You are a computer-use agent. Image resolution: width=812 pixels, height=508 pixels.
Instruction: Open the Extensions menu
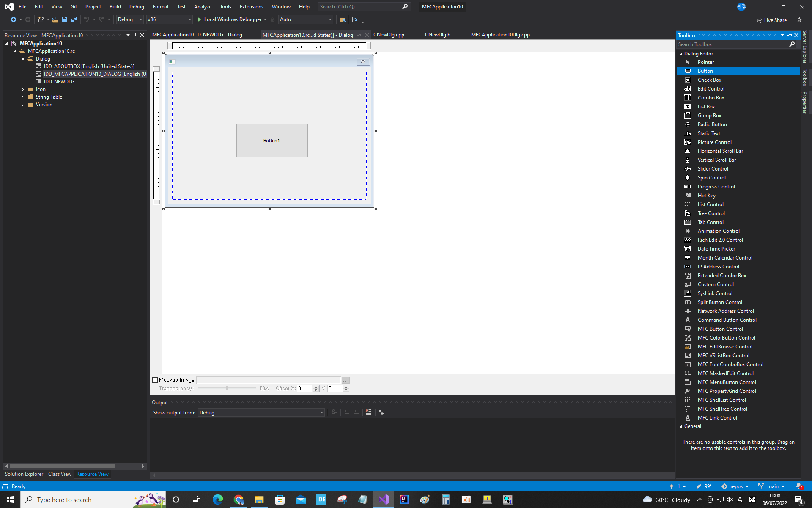[x=251, y=7]
